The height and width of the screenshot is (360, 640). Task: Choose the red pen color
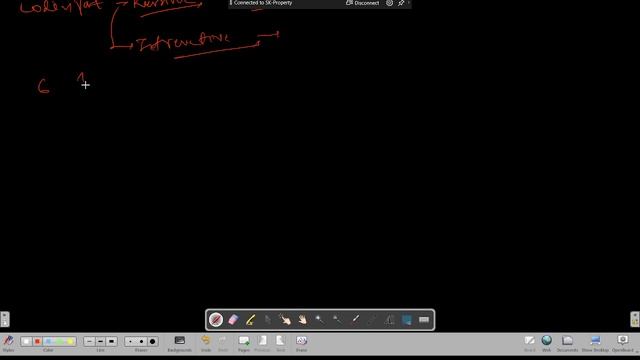37,341
